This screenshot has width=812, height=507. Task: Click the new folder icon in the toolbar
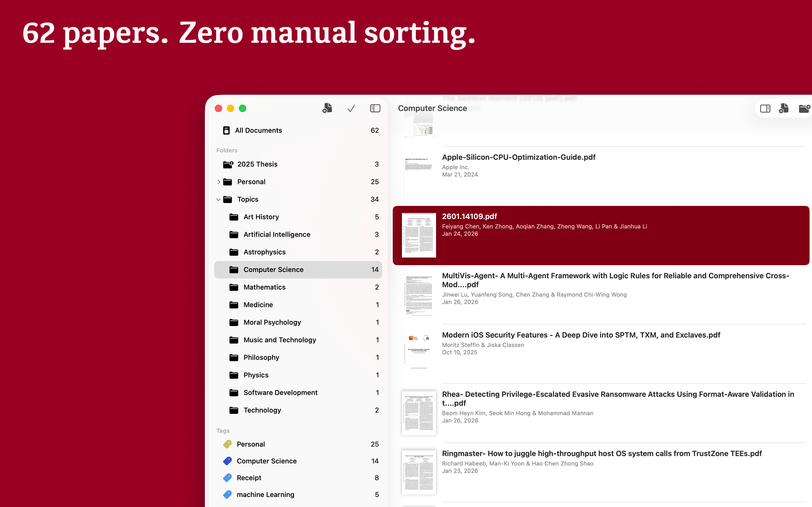pyautogui.click(x=804, y=108)
